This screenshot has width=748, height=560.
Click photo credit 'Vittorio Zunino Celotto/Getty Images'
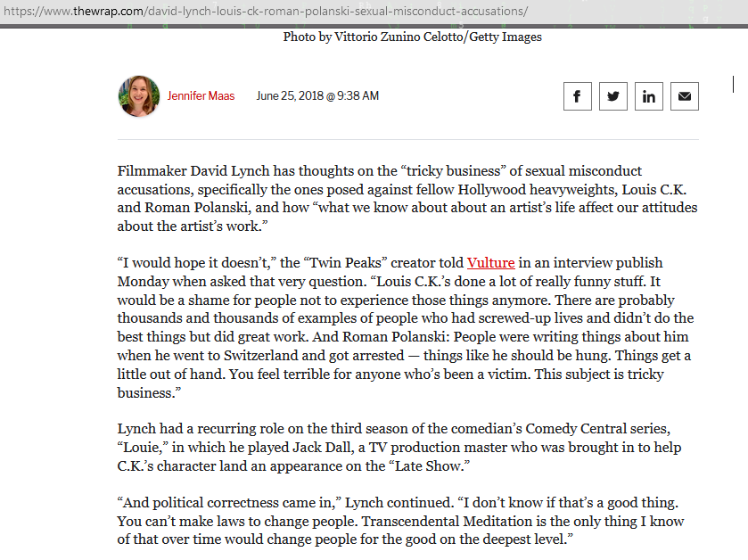(x=438, y=37)
